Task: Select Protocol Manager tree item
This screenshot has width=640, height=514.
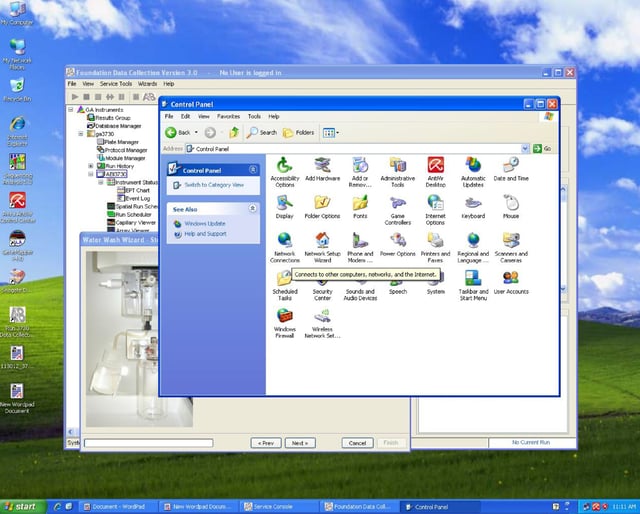Action: pos(122,150)
